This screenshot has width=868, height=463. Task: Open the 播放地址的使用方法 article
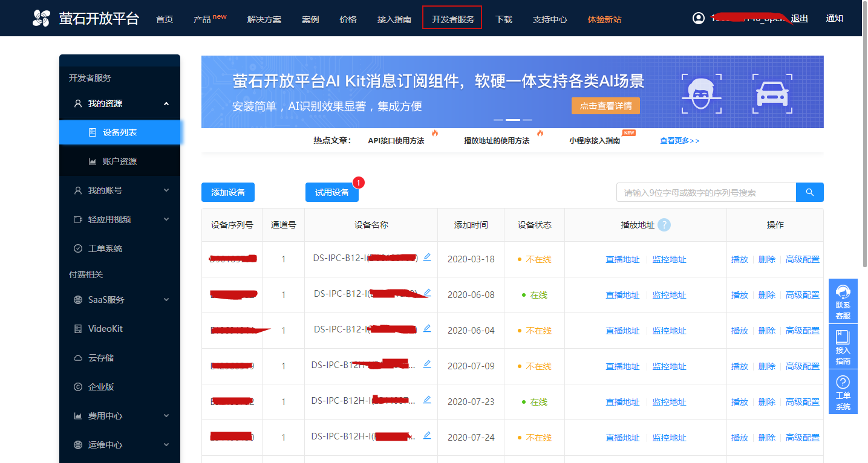497,140
